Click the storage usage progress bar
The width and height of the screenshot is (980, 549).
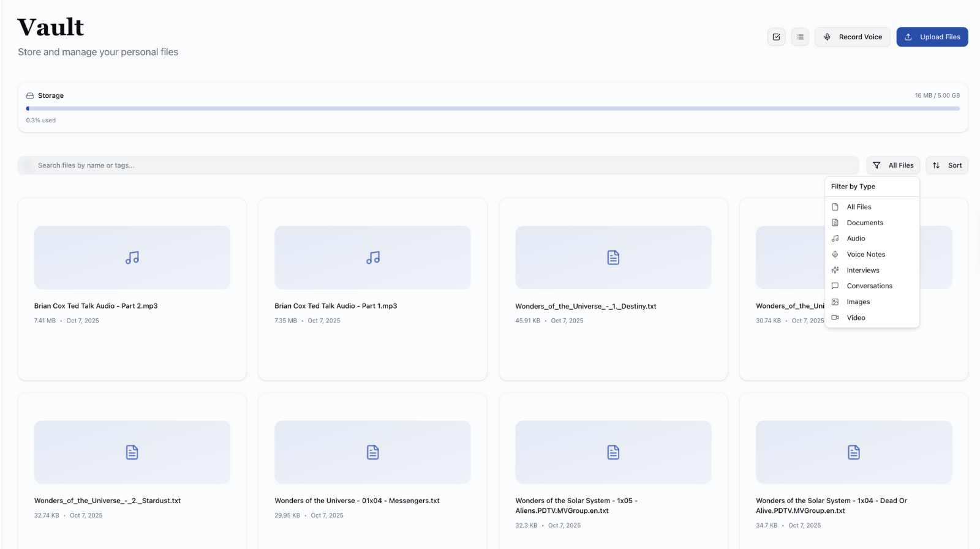point(492,108)
